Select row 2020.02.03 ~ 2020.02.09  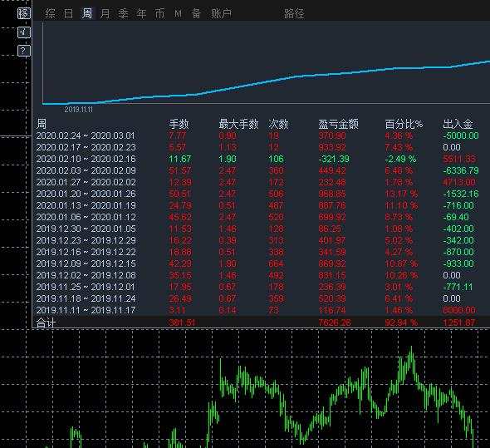(x=261, y=170)
